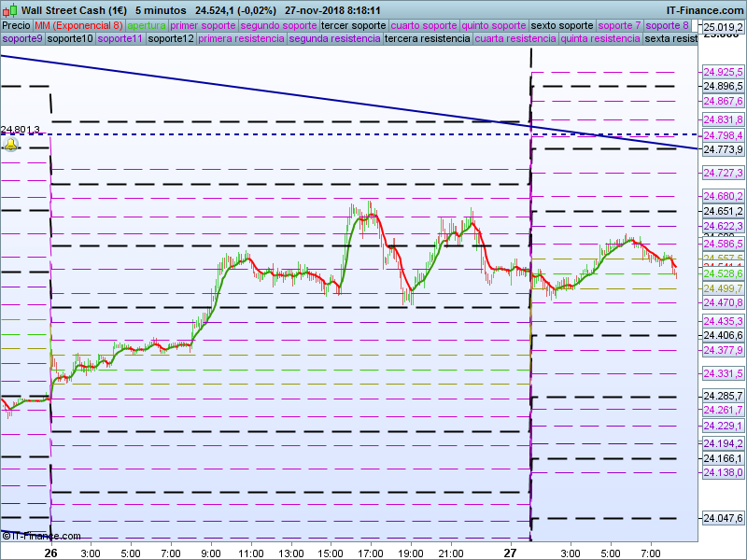Click the yellow alert bell icon
Image resolution: width=747 pixels, height=560 pixels.
pyautogui.click(x=10, y=144)
